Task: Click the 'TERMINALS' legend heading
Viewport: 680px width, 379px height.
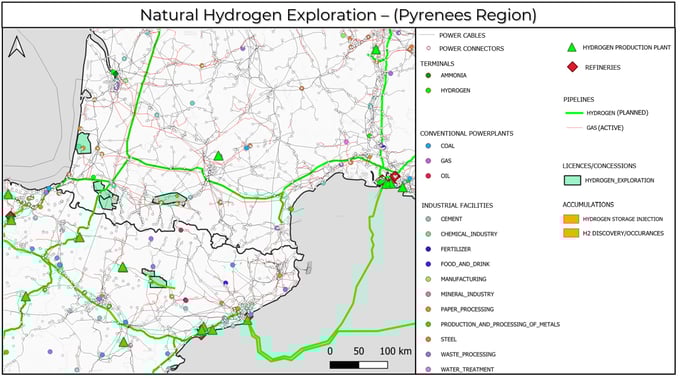Action: pyautogui.click(x=437, y=64)
